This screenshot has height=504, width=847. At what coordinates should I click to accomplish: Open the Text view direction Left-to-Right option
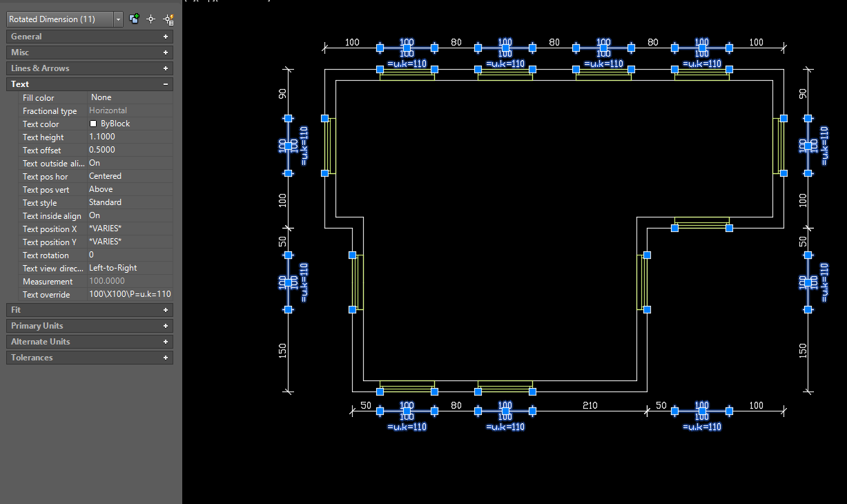[130, 268]
